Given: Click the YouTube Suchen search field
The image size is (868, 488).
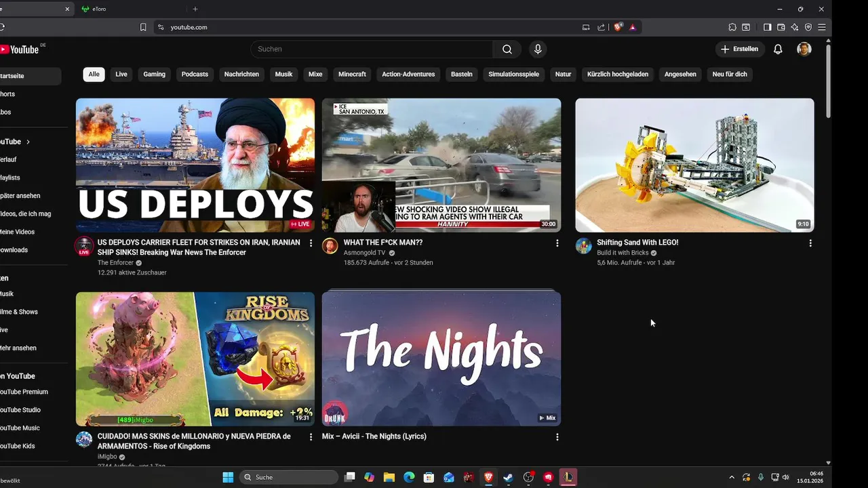Looking at the screenshot, I should click(x=372, y=49).
